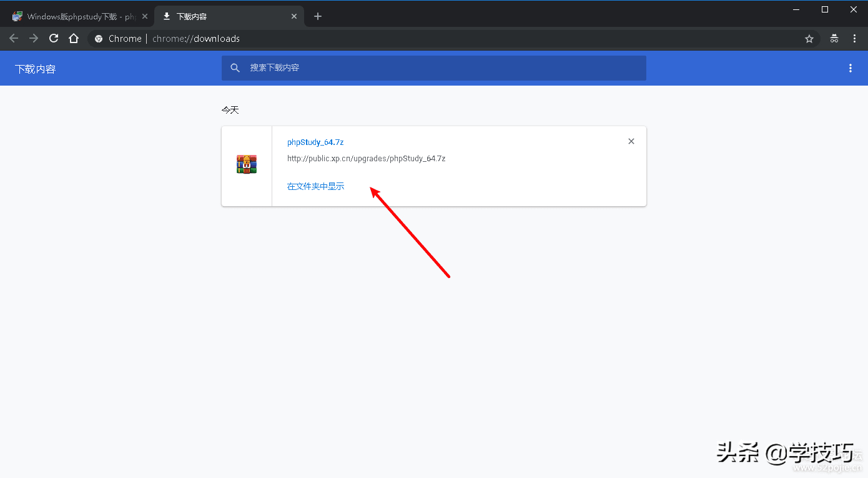
Task: Open Chrome's three-dot main menu
Action: pos(854,39)
